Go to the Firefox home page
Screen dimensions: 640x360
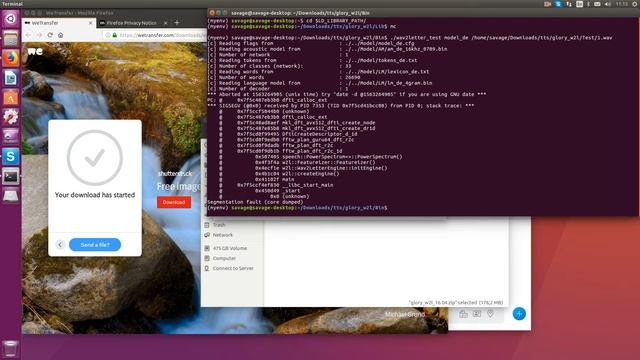coord(60,35)
